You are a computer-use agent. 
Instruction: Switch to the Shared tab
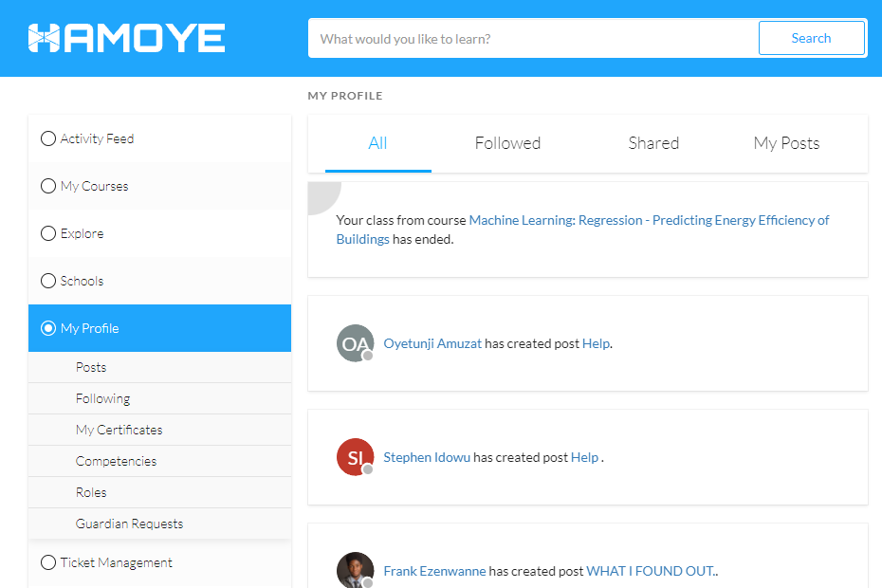click(x=653, y=143)
